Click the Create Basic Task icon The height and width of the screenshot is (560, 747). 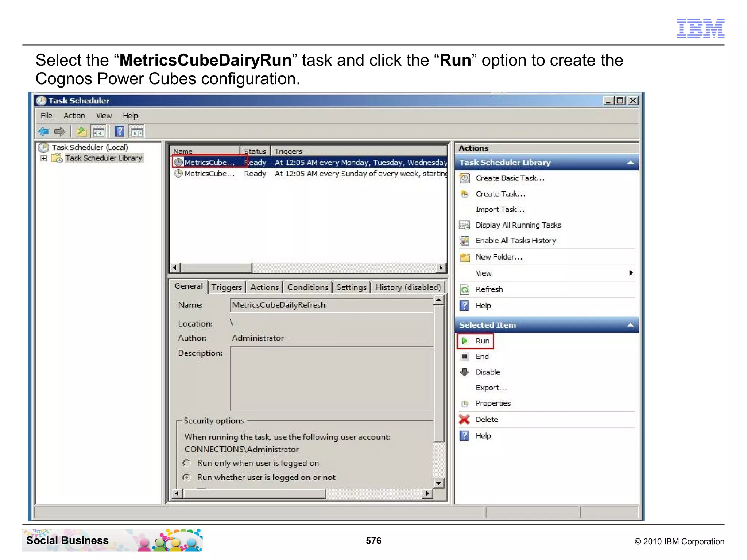[465, 178]
